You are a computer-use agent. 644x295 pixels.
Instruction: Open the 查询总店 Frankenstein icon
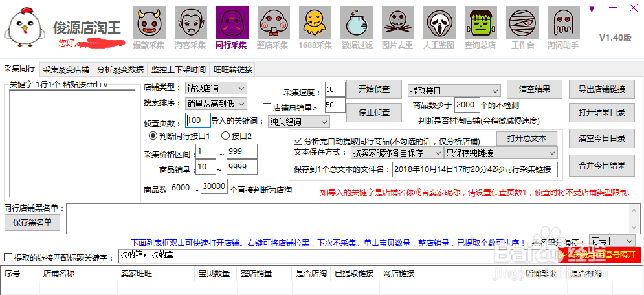(480, 23)
